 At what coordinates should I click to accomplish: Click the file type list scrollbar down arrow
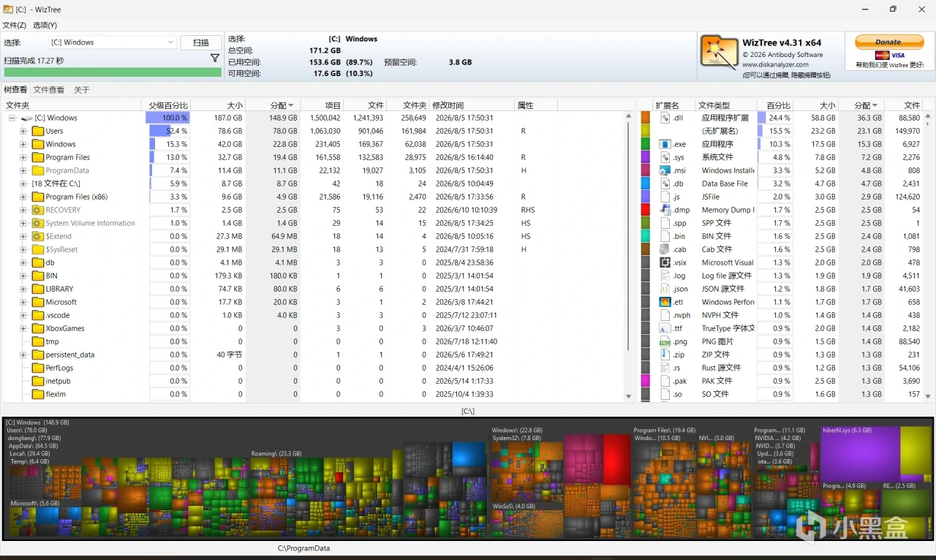pyautogui.click(x=929, y=396)
